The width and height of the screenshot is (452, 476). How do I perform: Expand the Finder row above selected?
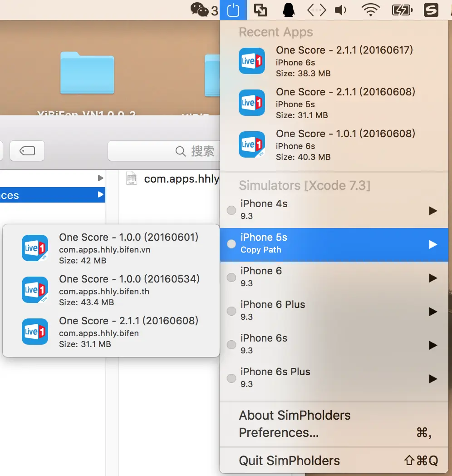pyautogui.click(x=101, y=178)
